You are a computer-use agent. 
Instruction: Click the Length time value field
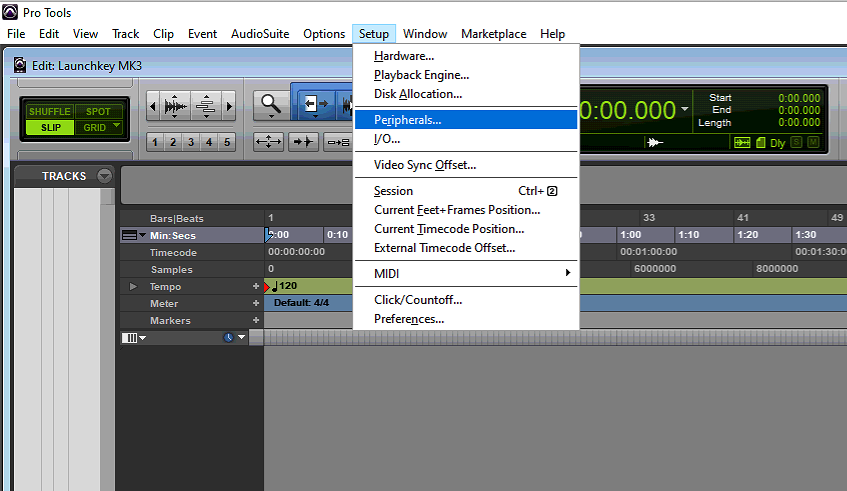tap(799, 122)
